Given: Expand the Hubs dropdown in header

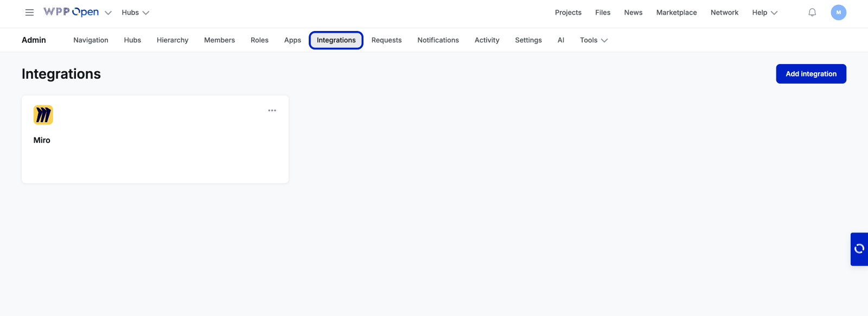Looking at the screenshot, I should point(135,12).
